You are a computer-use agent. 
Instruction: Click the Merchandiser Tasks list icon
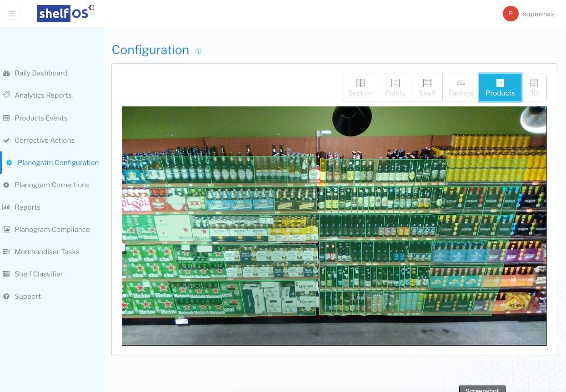pos(6,252)
